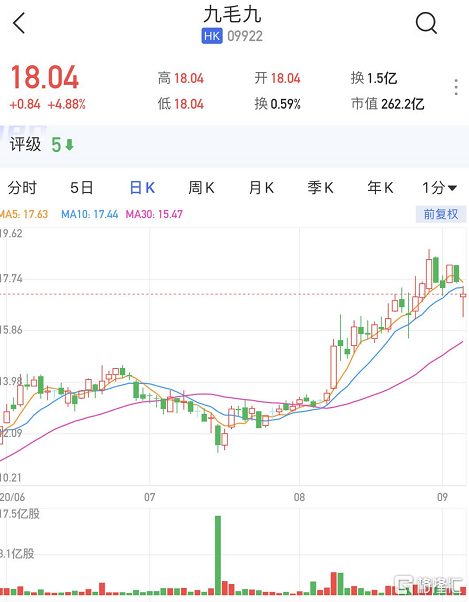Select the 年K chart tab
This screenshot has height=602, width=469.
380,188
